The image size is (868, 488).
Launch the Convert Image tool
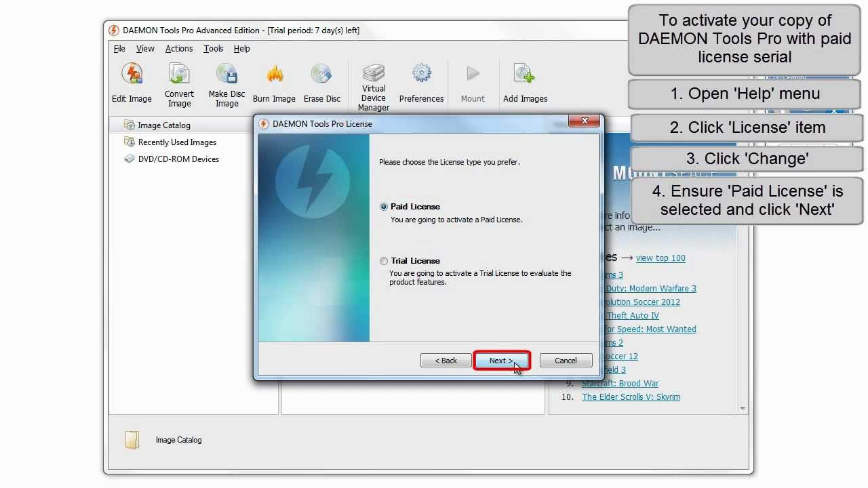tap(179, 85)
